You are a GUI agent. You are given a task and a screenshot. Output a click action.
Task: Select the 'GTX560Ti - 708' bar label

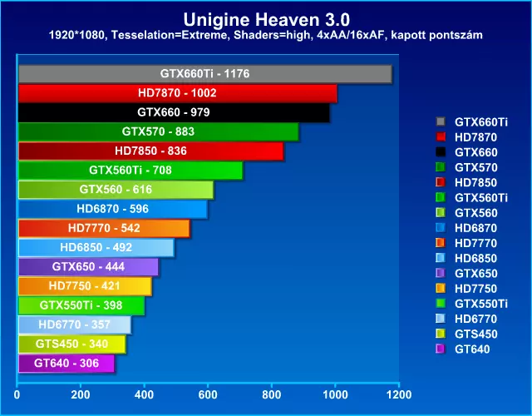131,170
